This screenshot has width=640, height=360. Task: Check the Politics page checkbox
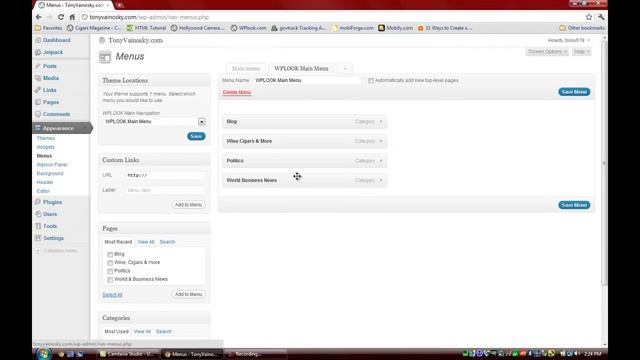pyautogui.click(x=110, y=271)
